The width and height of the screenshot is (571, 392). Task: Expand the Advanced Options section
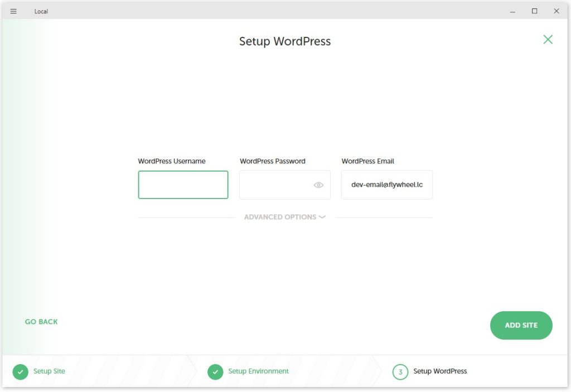pyautogui.click(x=280, y=217)
